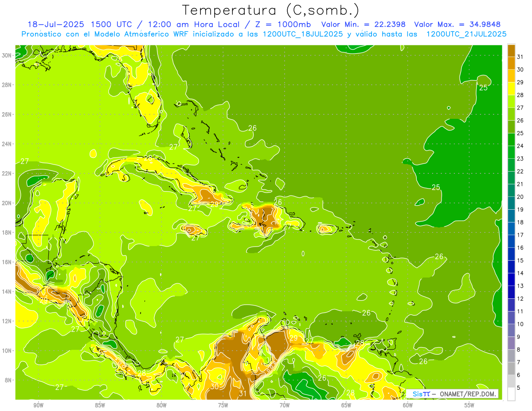The height and width of the screenshot is (411, 532).
Task: Click the 10N latitude axis label
Action: [7, 350]
